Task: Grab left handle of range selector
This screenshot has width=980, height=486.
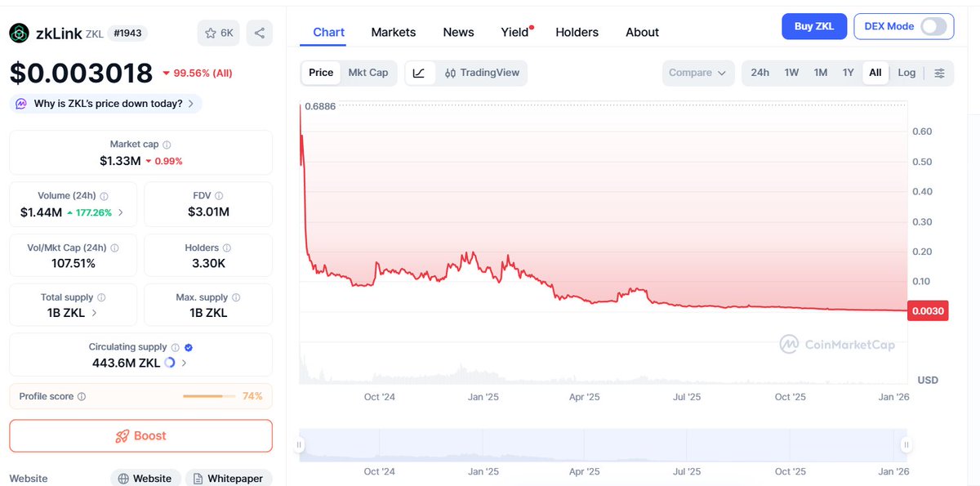Action: point(300,445)
